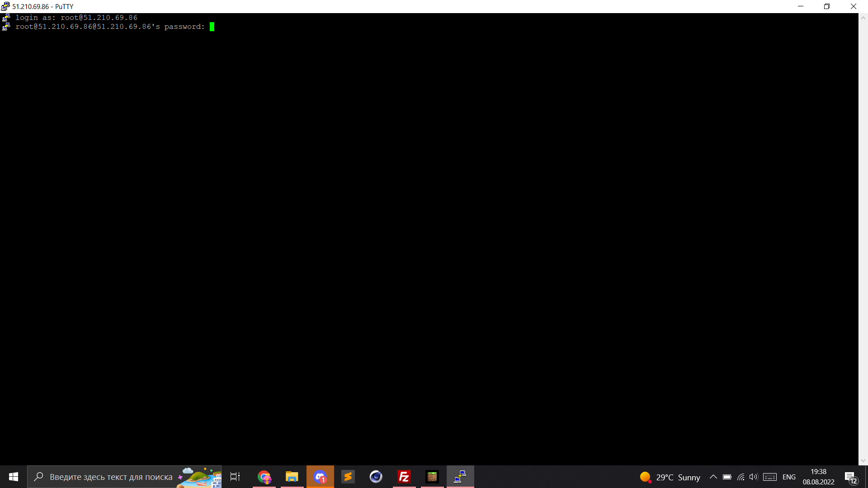Open the notification center icon
868x488 pixels.
pyautogui.click(x=851, y=477)
